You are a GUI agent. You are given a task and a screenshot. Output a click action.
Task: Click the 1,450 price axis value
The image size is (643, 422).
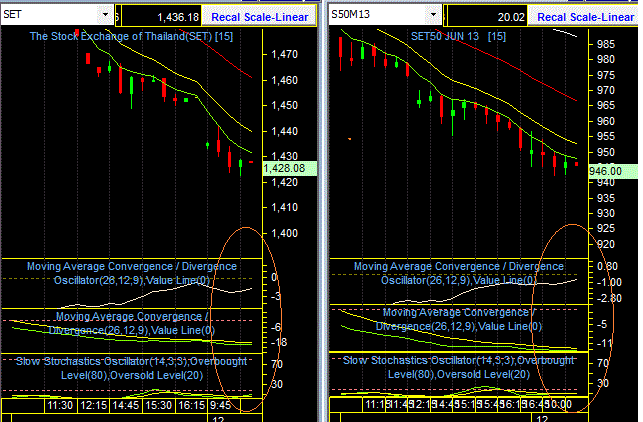[x=284, y=105]
